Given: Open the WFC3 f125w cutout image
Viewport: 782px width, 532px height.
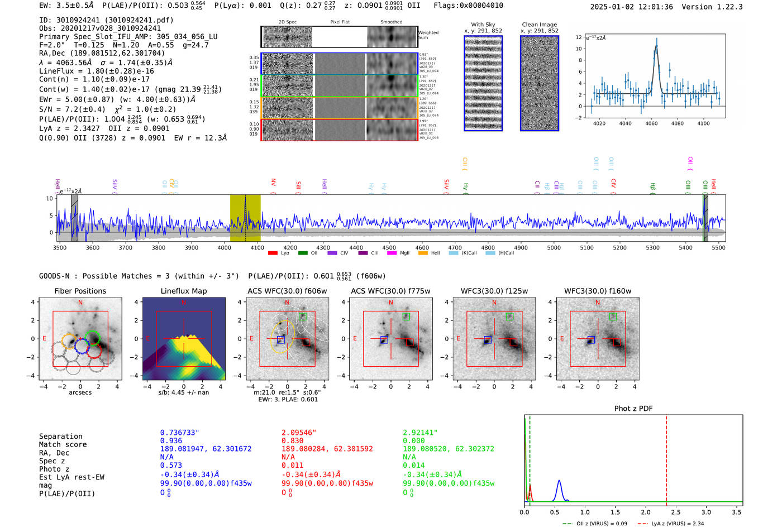Looking at the screenshot, I should pos(494,338).
